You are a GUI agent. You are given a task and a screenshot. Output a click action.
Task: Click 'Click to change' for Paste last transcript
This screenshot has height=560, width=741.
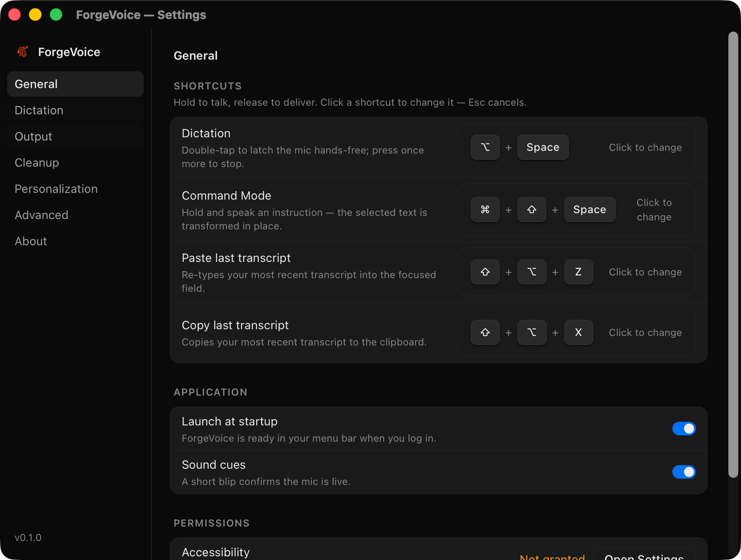click(645, 272)
